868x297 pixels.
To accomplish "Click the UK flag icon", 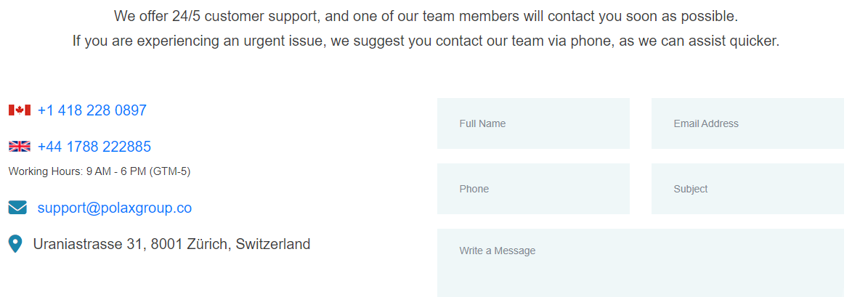I will (20, 147).
